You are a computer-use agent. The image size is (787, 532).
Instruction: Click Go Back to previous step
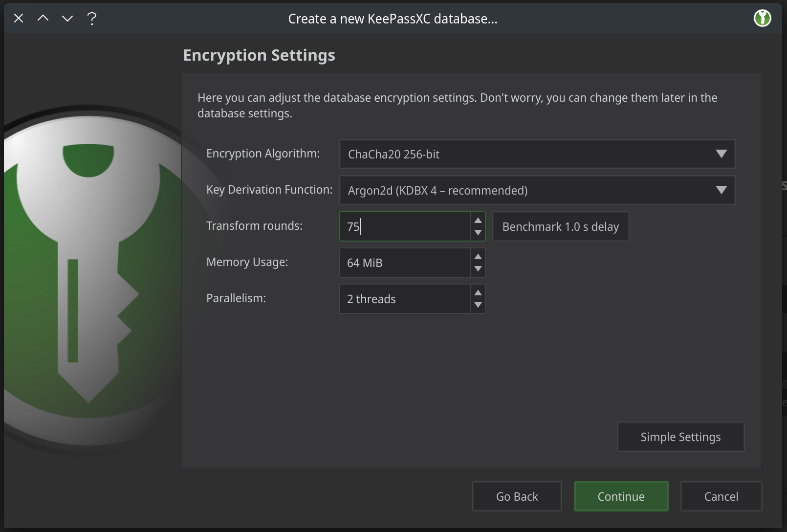pyautogui.click(x=517, y=496)
